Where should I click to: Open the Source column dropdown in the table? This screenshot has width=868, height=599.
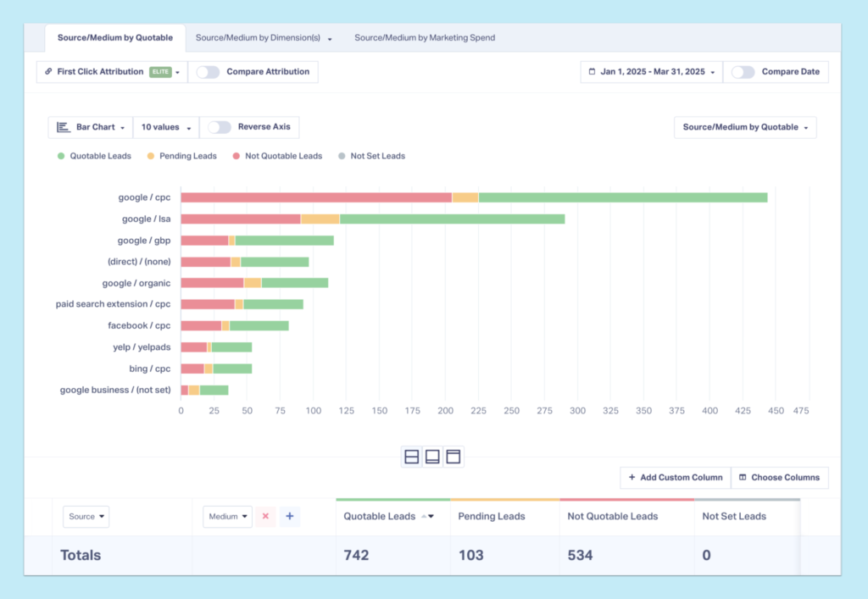[86, 516]
